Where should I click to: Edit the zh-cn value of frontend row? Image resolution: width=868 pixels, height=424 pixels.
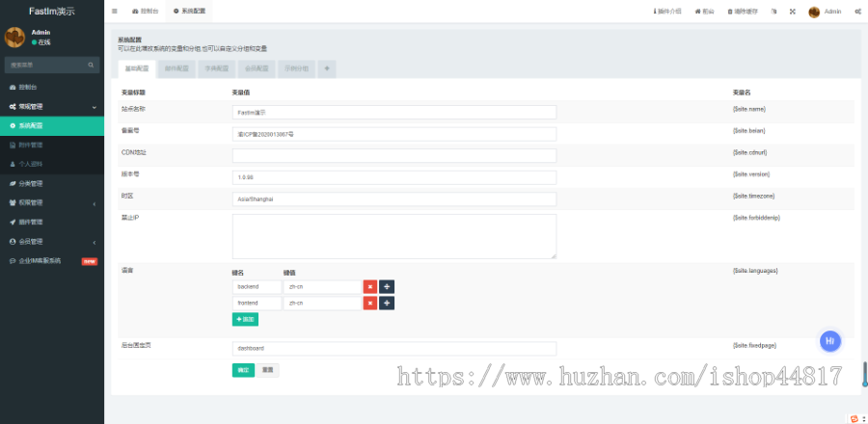322,303
